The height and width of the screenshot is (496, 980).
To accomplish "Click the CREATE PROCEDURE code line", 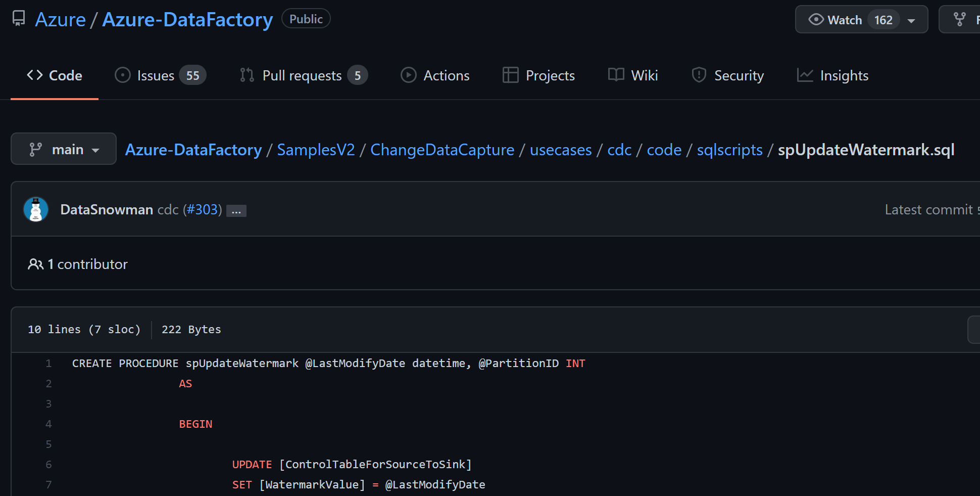I will click(328, 363).
